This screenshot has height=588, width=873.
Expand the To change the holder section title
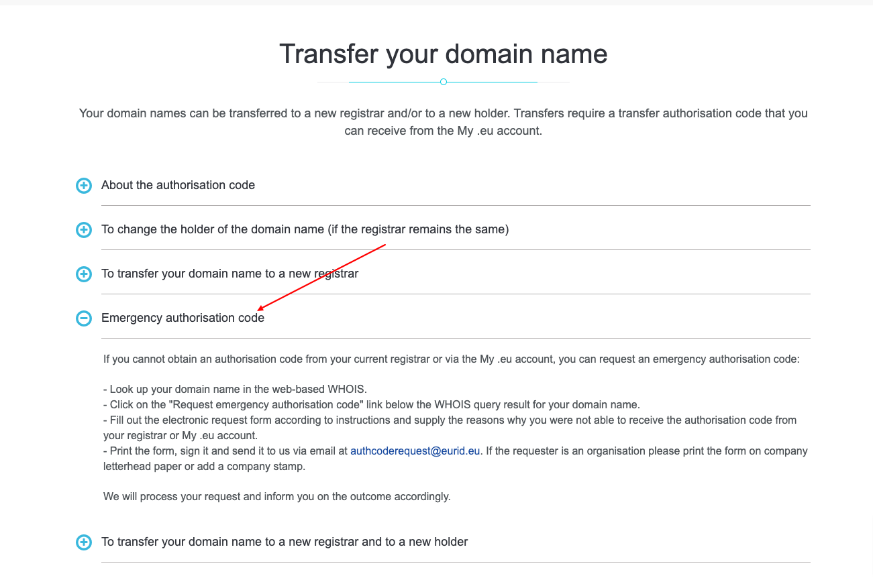305,229
